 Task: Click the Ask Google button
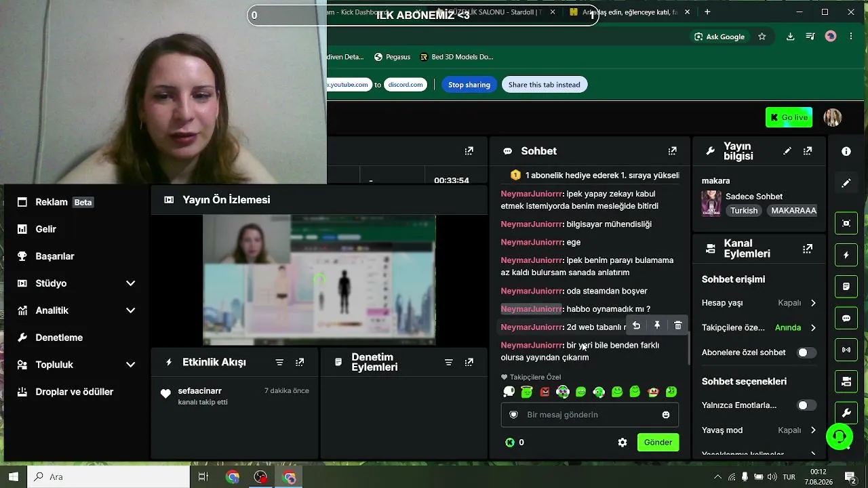click(x=719, y=37)
